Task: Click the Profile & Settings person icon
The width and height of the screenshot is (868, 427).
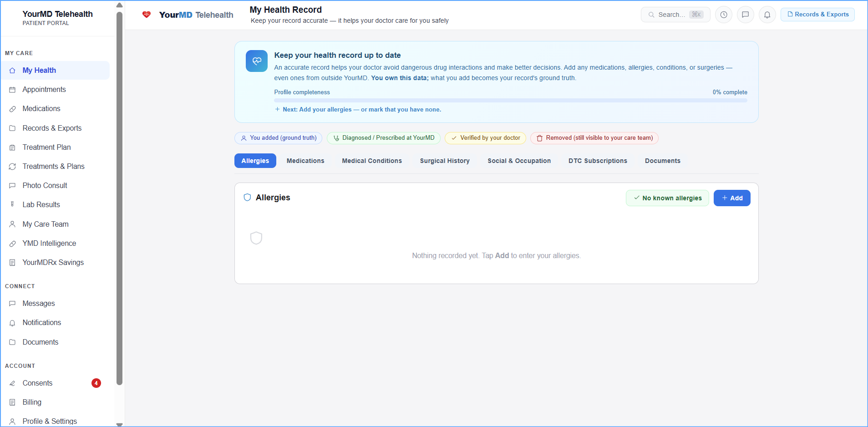Action: tap(12, 422)
